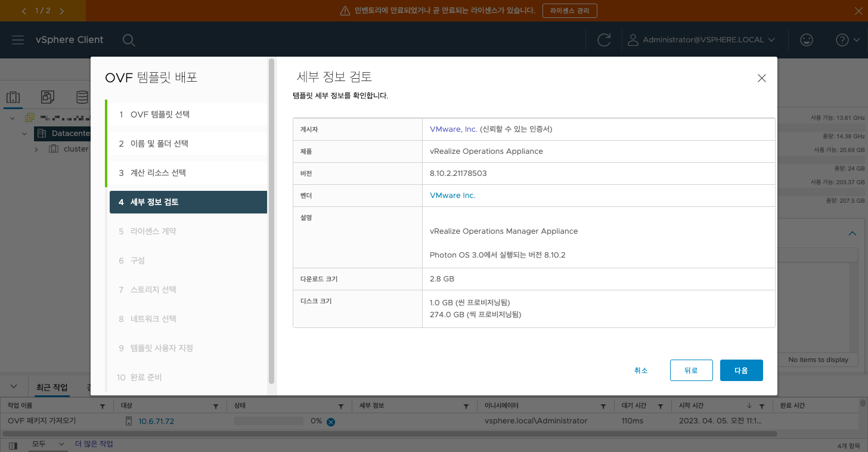Filter the 대기 시간 column
Image resolution: width=868 pixels, height=452 pixels.
(x=661, y=407)
